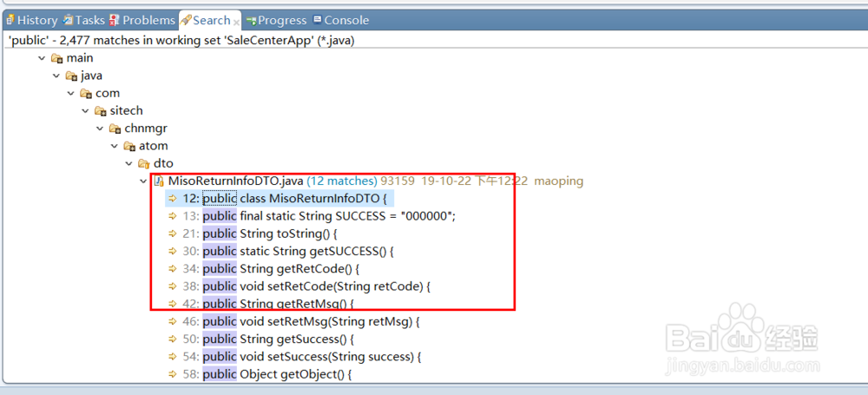Click match arrow icon for line 21
The height and width of the screenshot is (395, 868).
tap(174, 234)
